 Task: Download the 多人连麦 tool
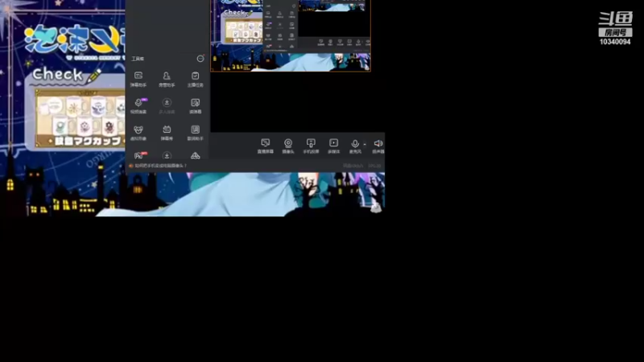167,105
